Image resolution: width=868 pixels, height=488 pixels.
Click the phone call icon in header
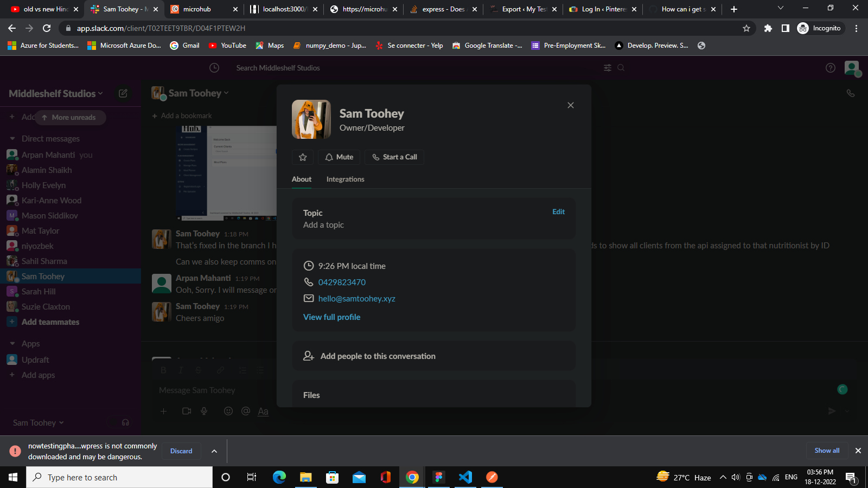(x=850, y=93)
